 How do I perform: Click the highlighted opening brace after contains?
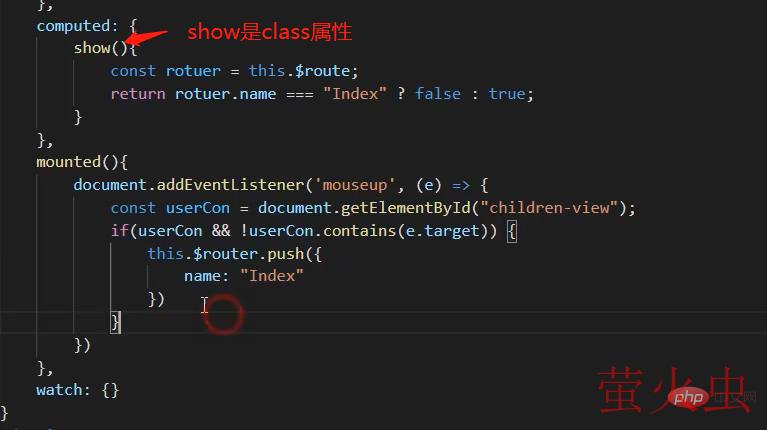pyautogui.click(x=511, y=231)
